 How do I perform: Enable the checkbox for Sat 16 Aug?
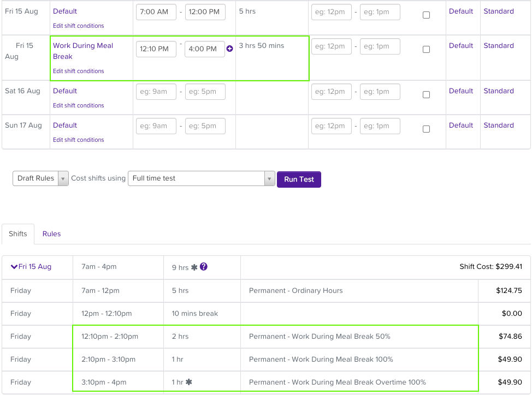(x=426, y=95)
